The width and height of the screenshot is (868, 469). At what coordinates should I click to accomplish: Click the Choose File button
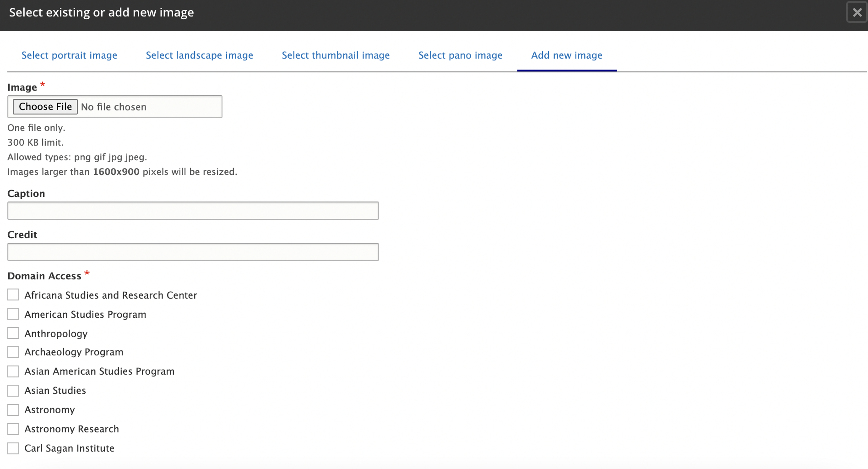pos(45,107)
